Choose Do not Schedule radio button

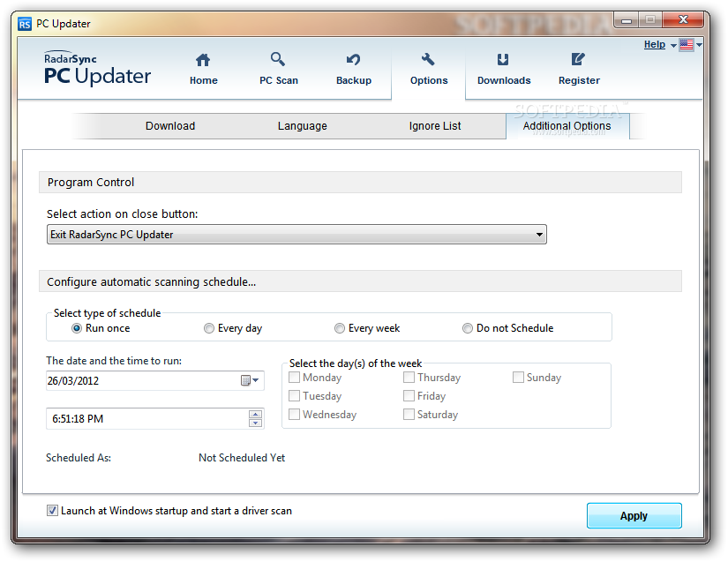(467, 328)
